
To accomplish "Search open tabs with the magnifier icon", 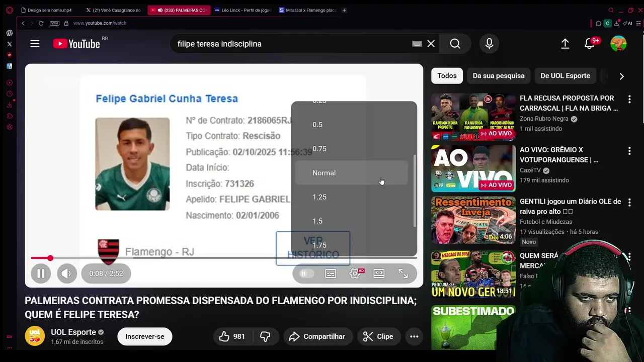I will click(611, 10).
